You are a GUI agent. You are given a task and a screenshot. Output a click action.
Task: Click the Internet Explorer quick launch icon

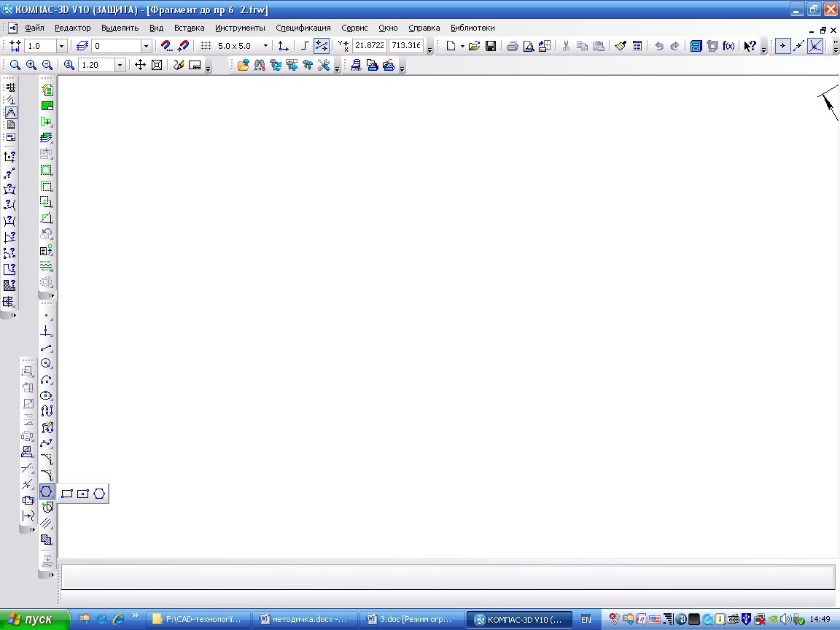click(x=118, y=619)
